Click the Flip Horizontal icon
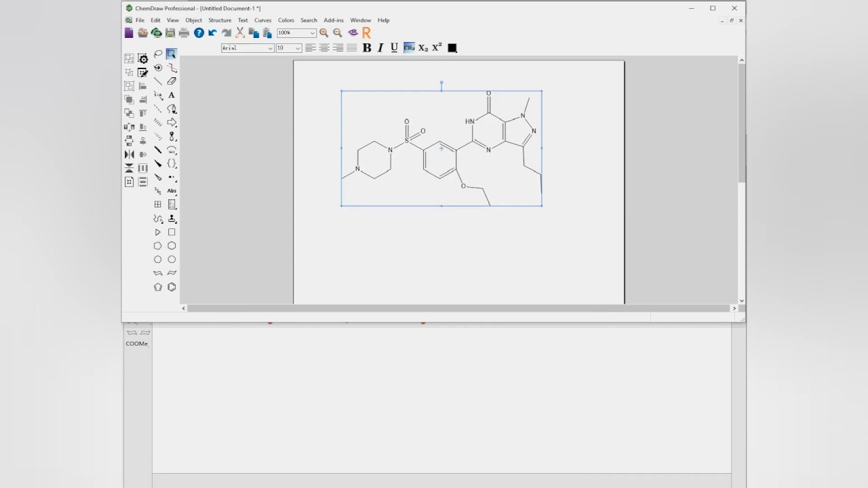The height and width of the screenshot is (488, 868). (x=129, y=155)
